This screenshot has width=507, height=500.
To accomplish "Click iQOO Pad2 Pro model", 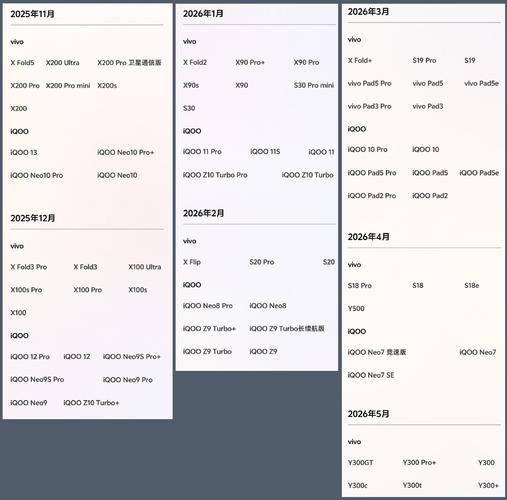I will [x=372, y=196].
